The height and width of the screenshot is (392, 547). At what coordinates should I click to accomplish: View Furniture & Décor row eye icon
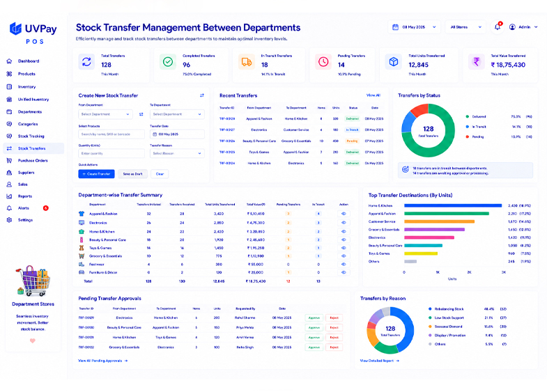point(344,272)
